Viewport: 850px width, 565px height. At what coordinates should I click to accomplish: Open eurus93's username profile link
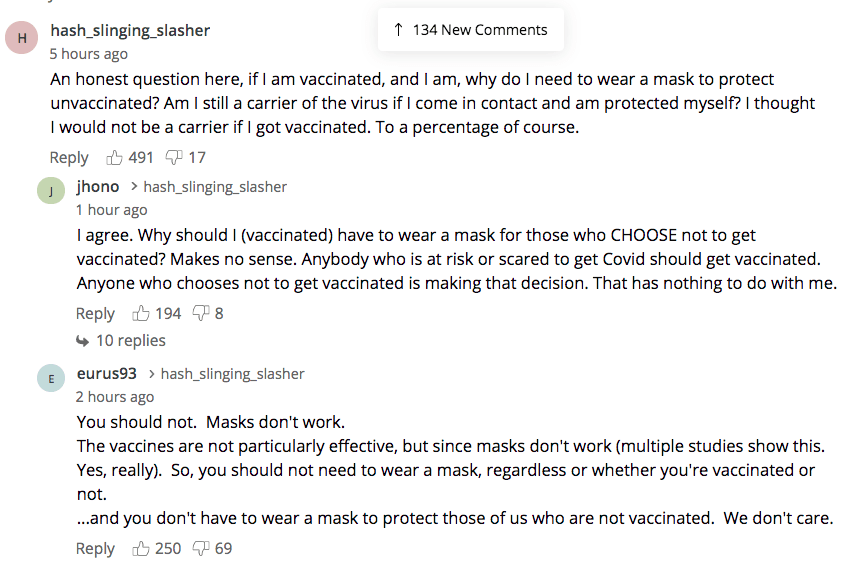coord(107,373)
